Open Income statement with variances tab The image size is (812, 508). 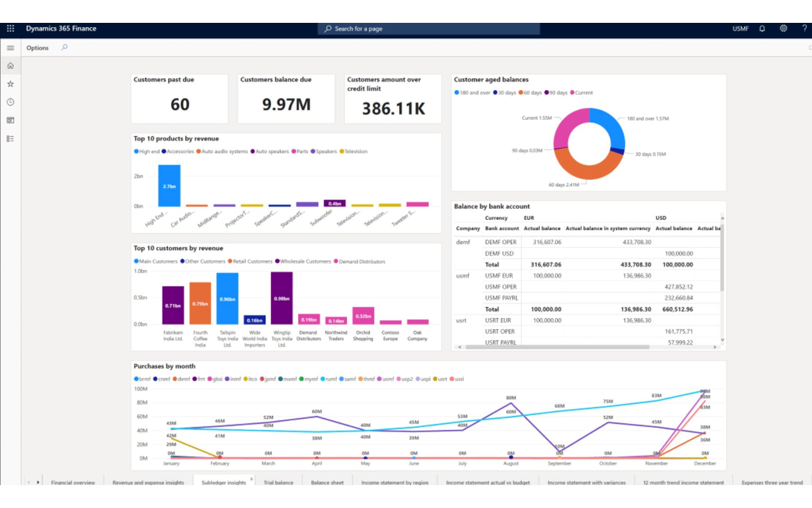[x=586, y=482]
